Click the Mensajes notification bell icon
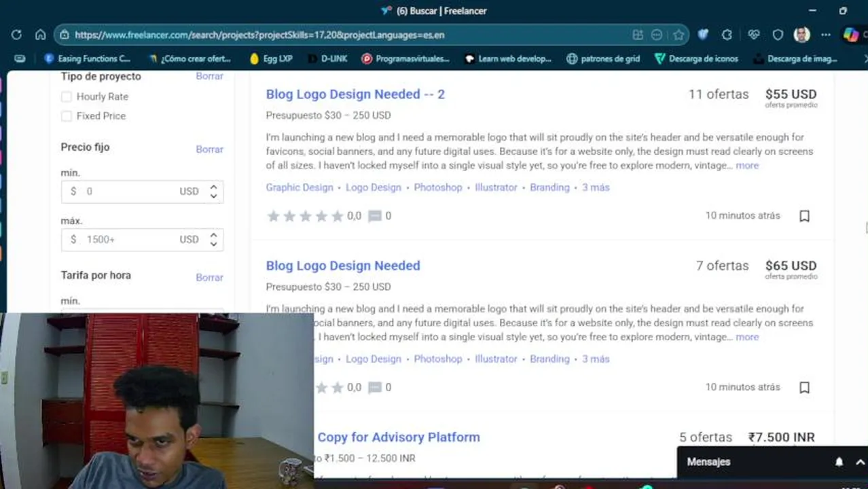Screen dimensions: 868x489 [x=839, y=462]
